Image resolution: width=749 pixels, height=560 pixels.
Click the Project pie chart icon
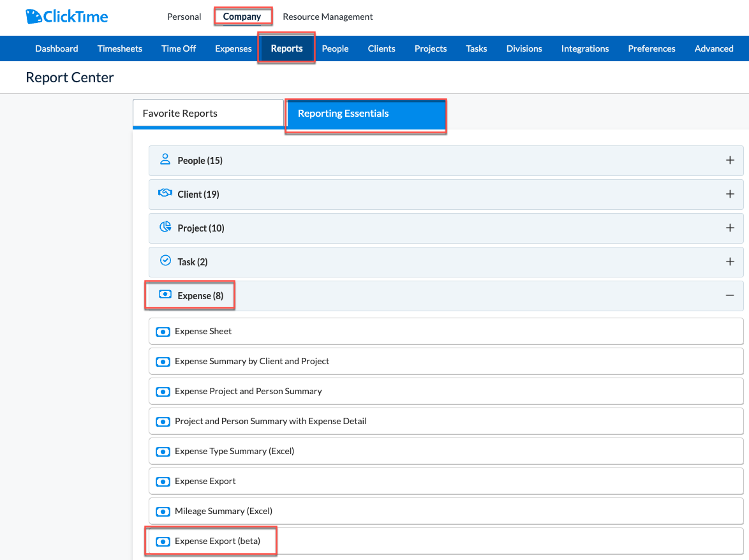(x=165, y=227)
